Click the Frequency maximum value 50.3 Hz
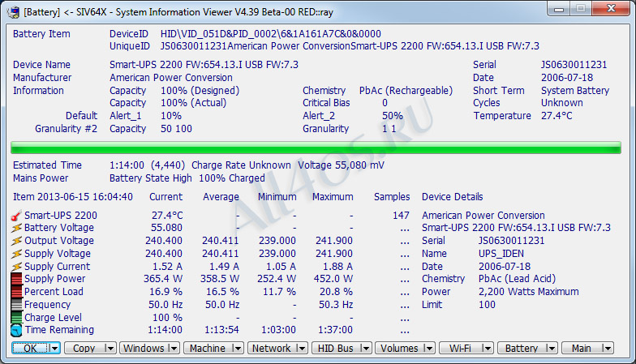 coord(336,305)
